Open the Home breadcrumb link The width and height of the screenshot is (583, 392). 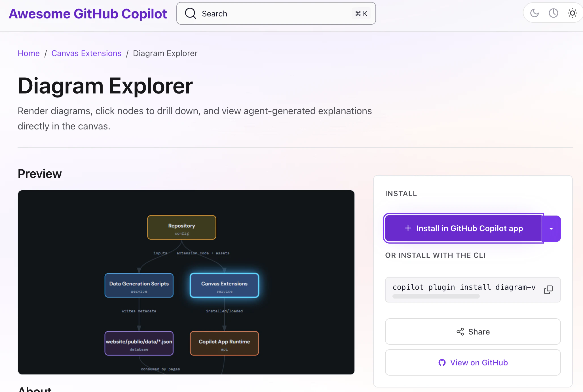(x=29, y=53)
